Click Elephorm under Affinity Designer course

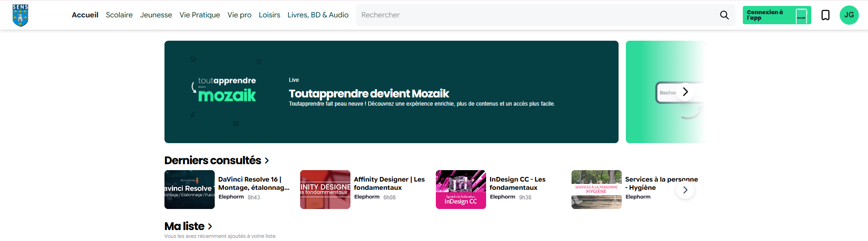coord(367,197)
